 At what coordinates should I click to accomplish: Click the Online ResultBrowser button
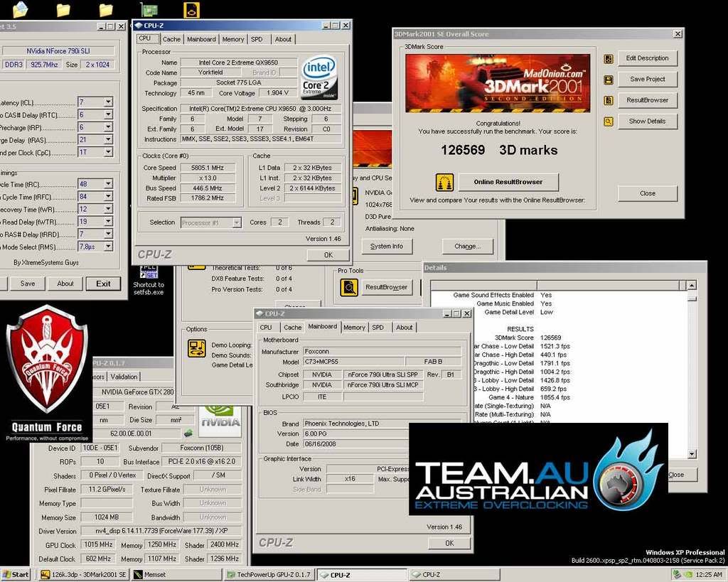point(508,183)
